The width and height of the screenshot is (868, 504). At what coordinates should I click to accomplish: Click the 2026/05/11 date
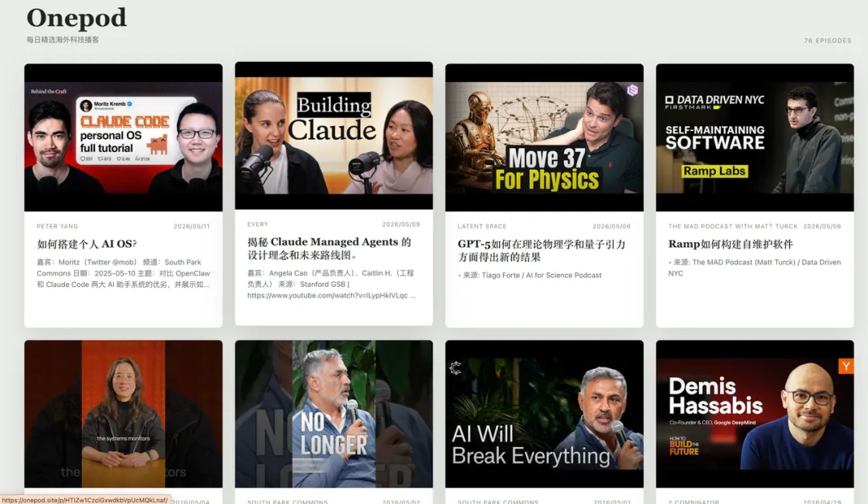click(x=191, y=227)
